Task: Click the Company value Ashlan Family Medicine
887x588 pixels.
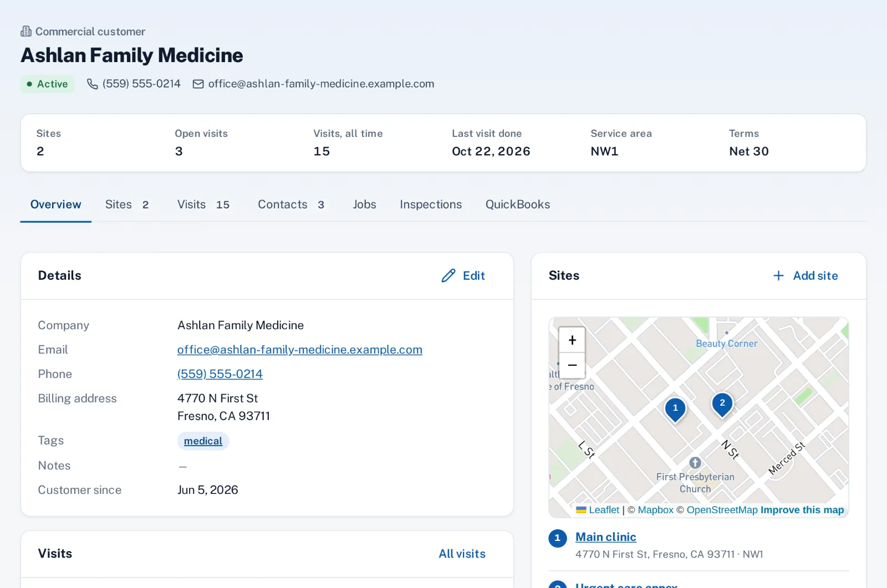Action: click(241, 325)
